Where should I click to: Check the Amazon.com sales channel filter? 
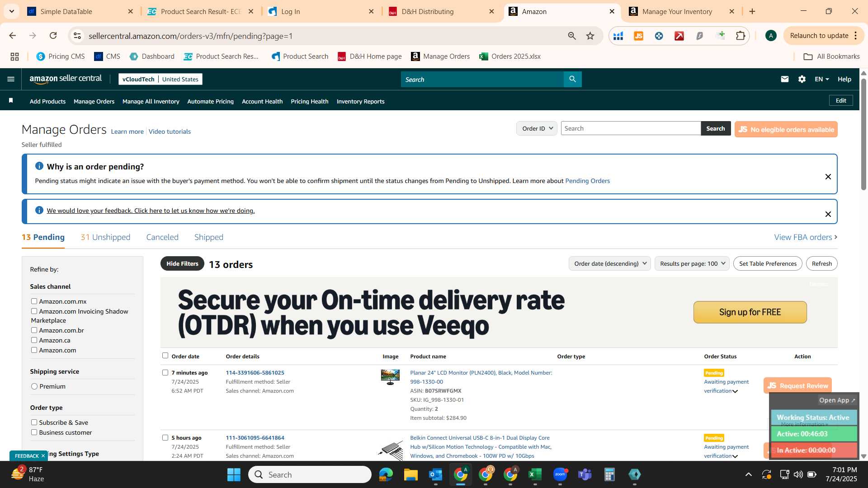[x=34, y=350]
